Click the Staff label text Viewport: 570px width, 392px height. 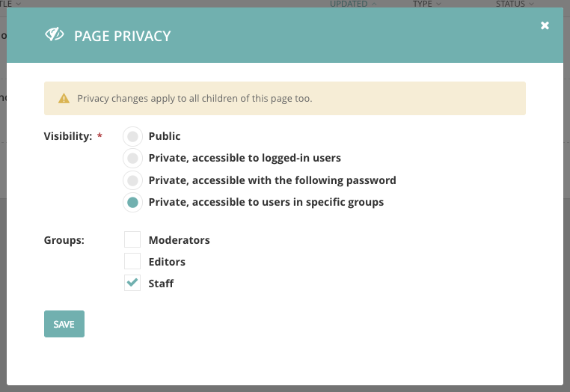(x=161, y=284)
